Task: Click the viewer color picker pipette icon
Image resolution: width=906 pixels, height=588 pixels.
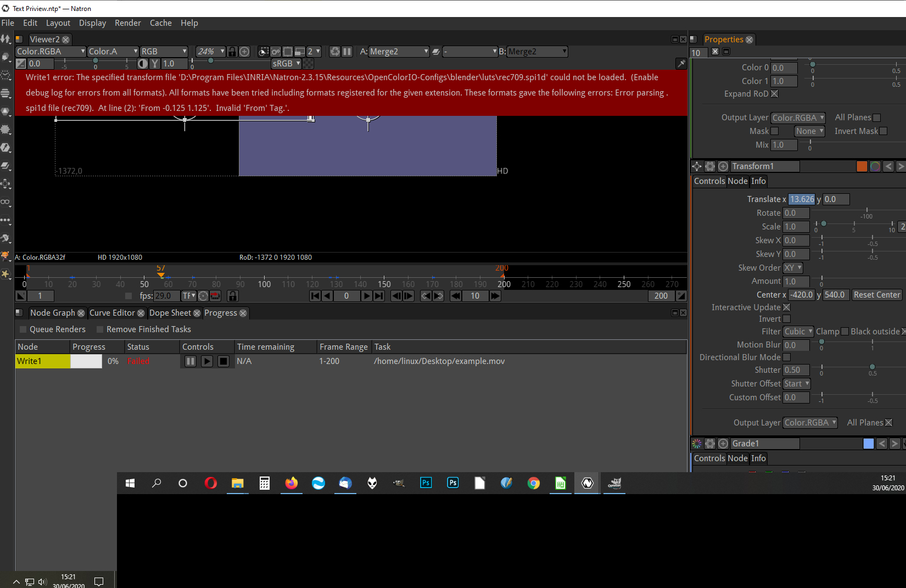Action: (x=681, y=64)
